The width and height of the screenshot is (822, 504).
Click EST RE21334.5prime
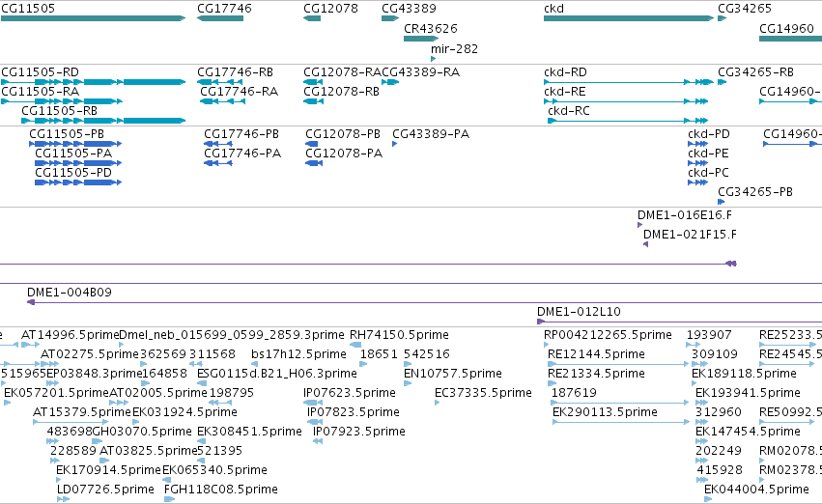click(x=552, y=383)
